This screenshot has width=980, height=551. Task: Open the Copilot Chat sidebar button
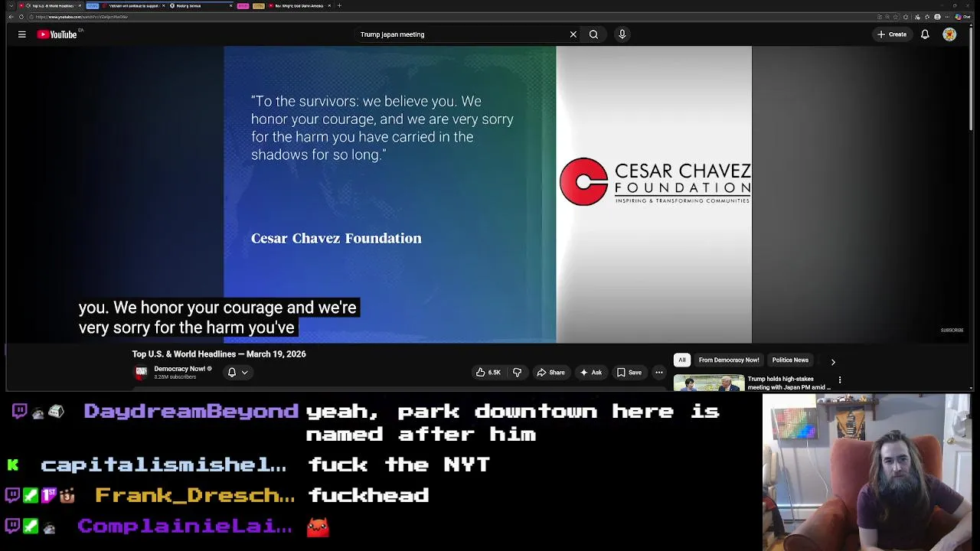click(x=962, y=17)
